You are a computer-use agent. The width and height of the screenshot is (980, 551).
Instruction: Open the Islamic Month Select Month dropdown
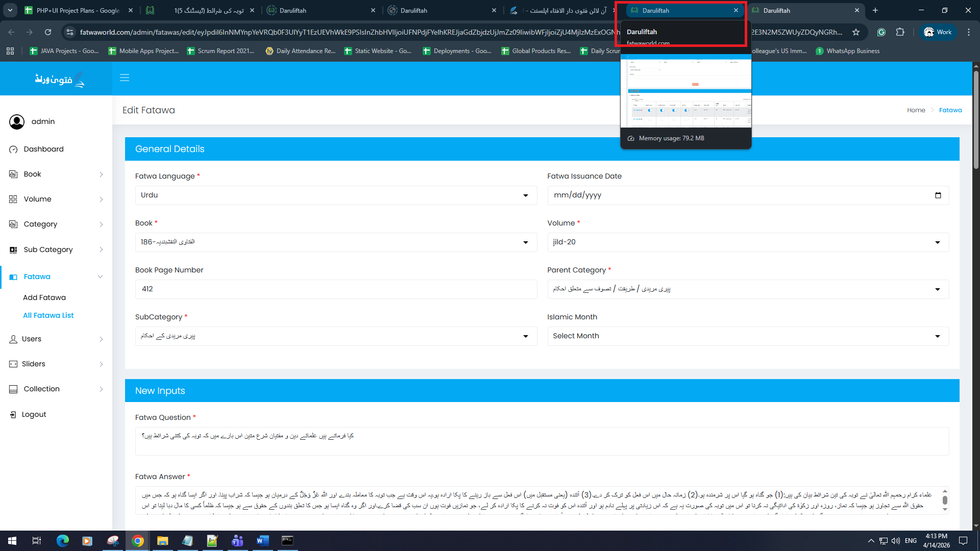748,336
